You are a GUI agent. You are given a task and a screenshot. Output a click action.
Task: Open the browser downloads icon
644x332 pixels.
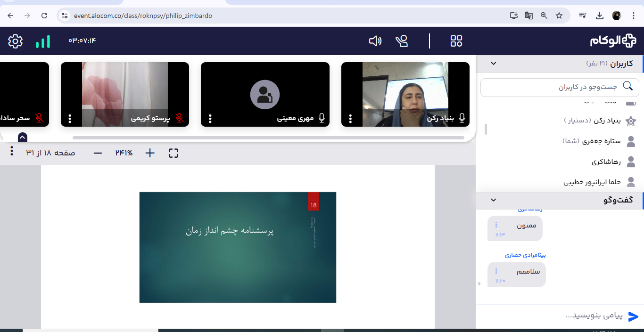[600, 16]
